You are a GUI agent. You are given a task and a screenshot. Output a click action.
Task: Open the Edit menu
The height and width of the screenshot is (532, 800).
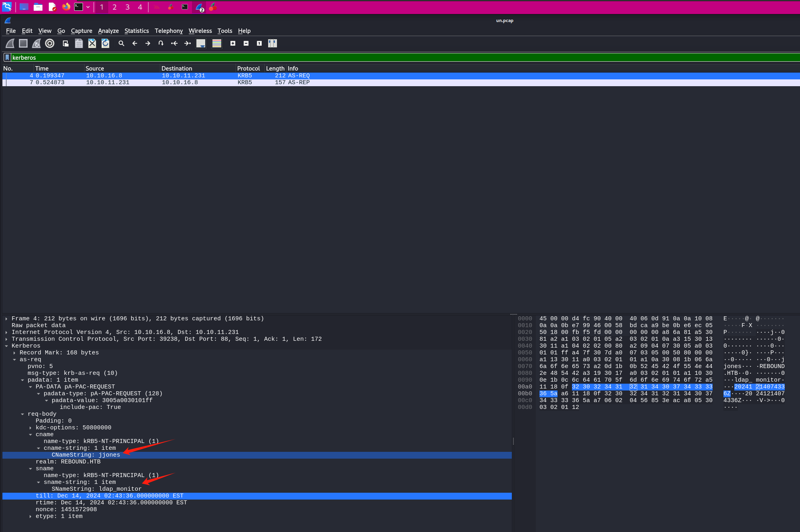(27, 31)
